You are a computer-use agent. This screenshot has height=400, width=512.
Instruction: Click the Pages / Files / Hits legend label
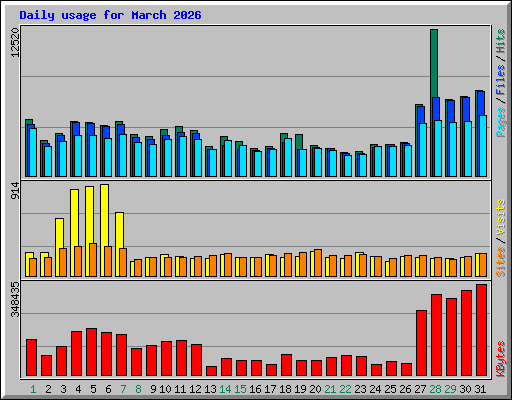501,83
